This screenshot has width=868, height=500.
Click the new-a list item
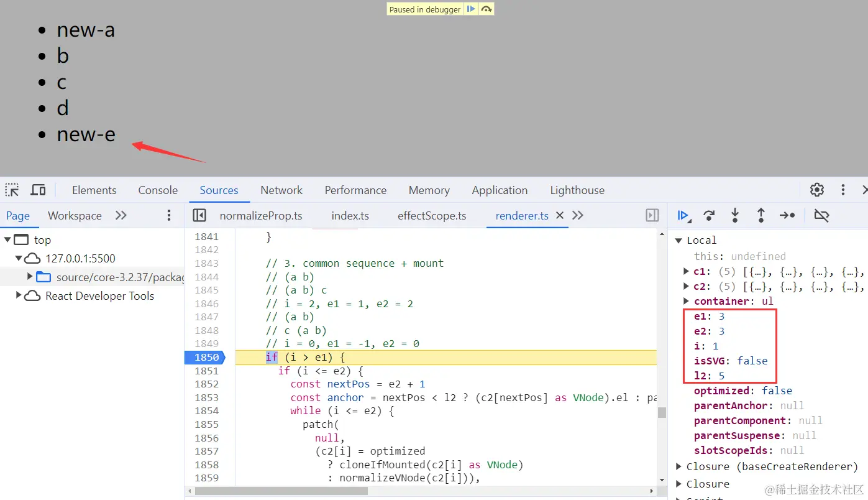point(86,29)
